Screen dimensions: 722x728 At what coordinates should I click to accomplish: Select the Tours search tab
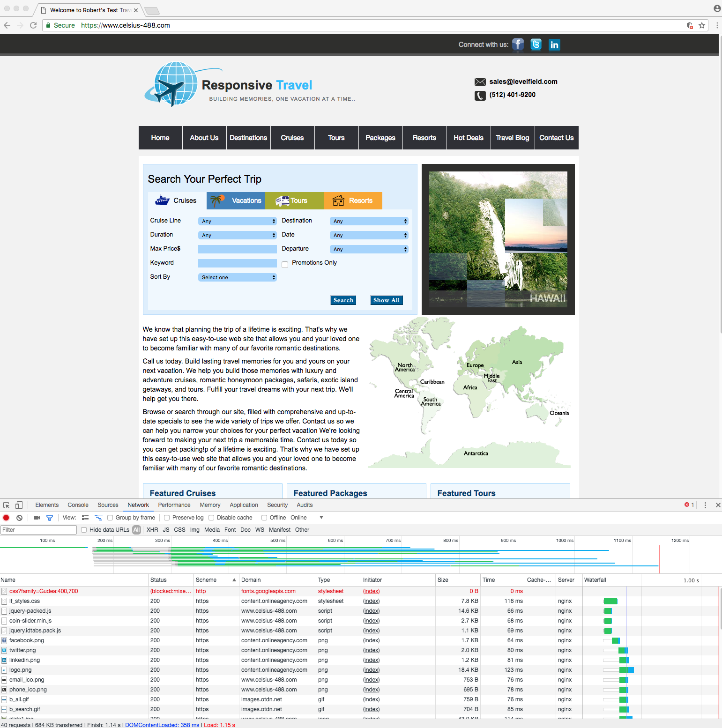[x=295, y=201]
